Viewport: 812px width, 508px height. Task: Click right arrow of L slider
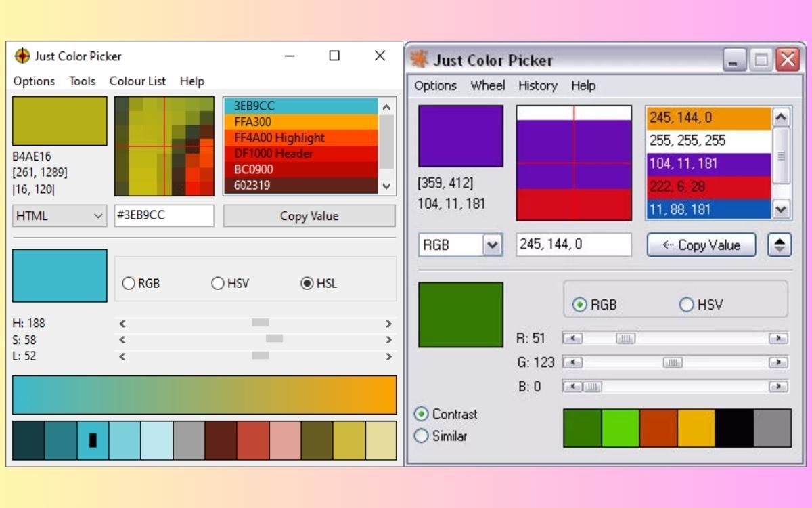[388, 356]
